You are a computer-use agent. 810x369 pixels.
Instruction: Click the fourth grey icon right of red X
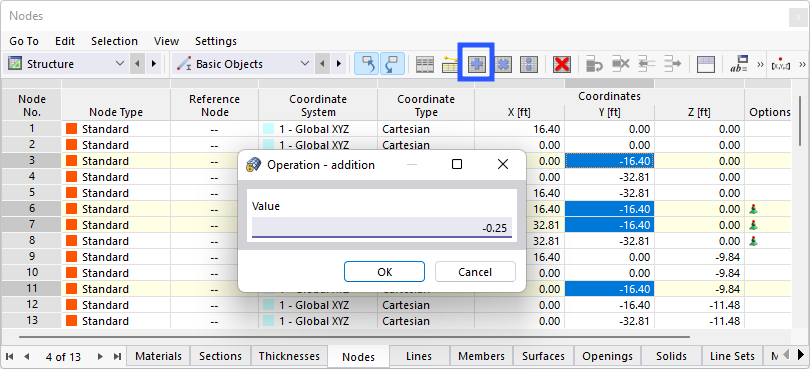click(x=673, y=64)
